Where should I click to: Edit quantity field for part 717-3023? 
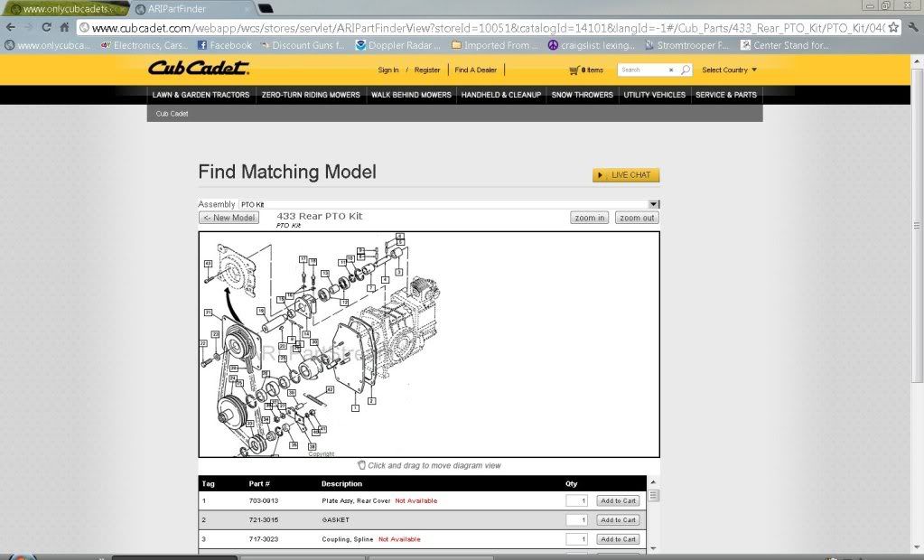[576, 539]
